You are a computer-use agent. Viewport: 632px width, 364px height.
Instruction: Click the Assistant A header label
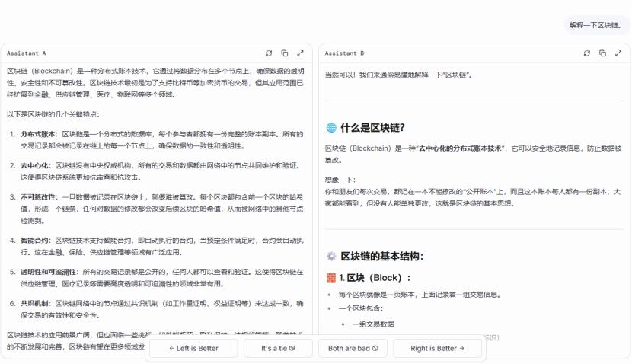27,53
